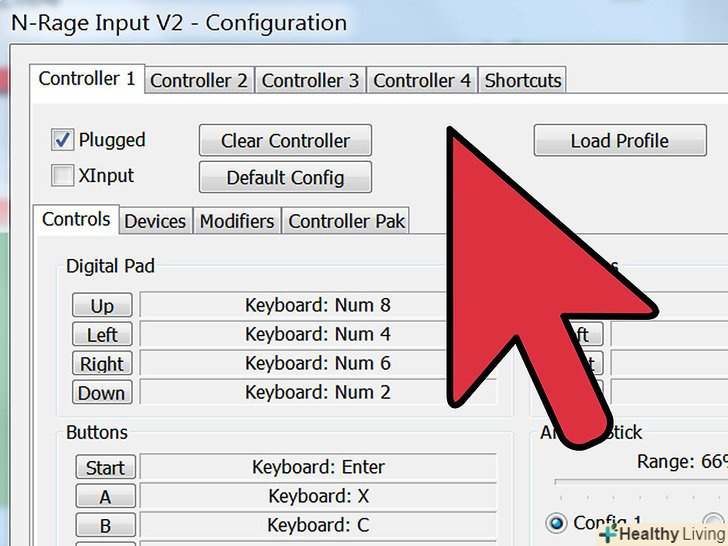Click the Default Config button

tap(285, 177)
